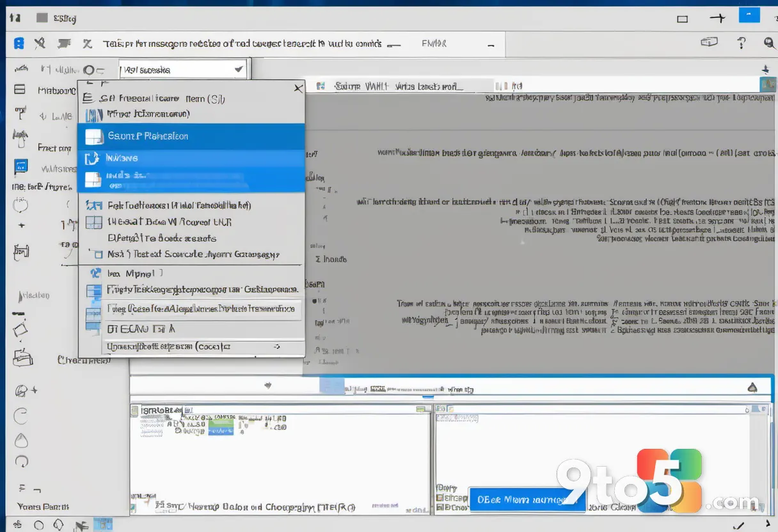Screen dimensions: 778x532
Task: Click the crossed pin tool icon
Action: coord(40,43)
